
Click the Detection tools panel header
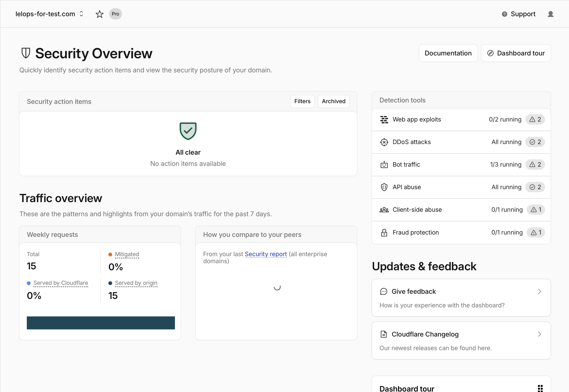(x=461, y=100)
